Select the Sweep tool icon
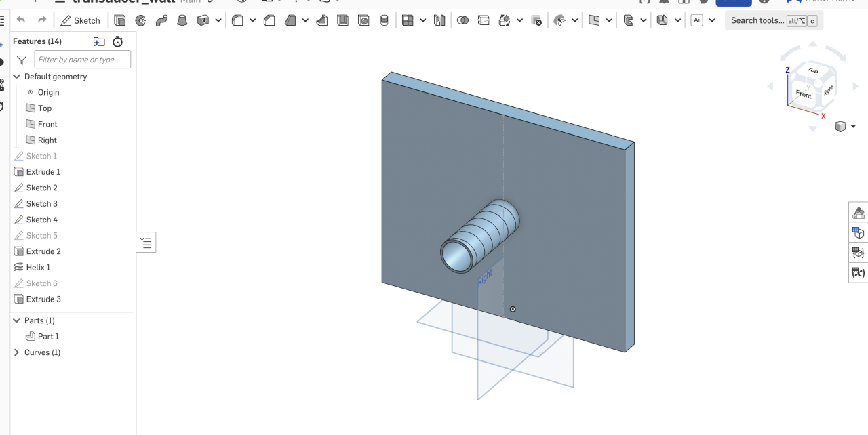This screenshot has width=868, height=435. coord(161,20)
